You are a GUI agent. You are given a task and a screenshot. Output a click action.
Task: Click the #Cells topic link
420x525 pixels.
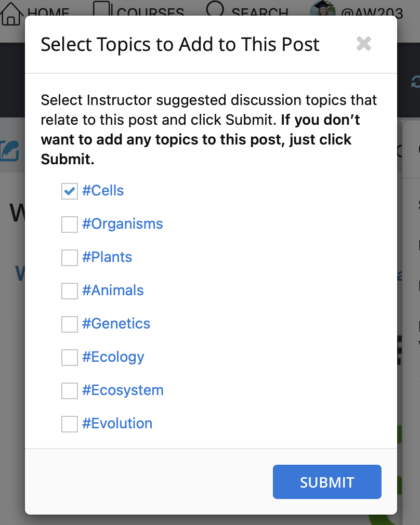[103, 191]
